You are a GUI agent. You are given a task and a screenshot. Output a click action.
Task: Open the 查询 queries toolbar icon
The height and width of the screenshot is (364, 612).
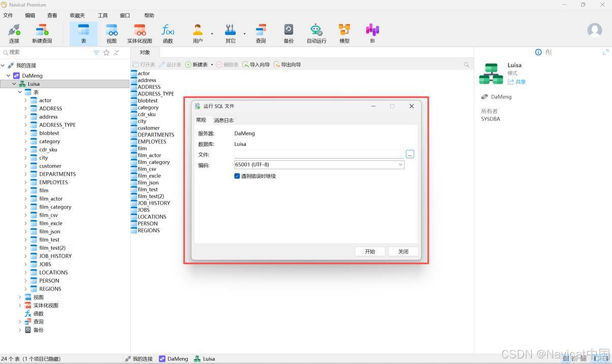[261, 34]
